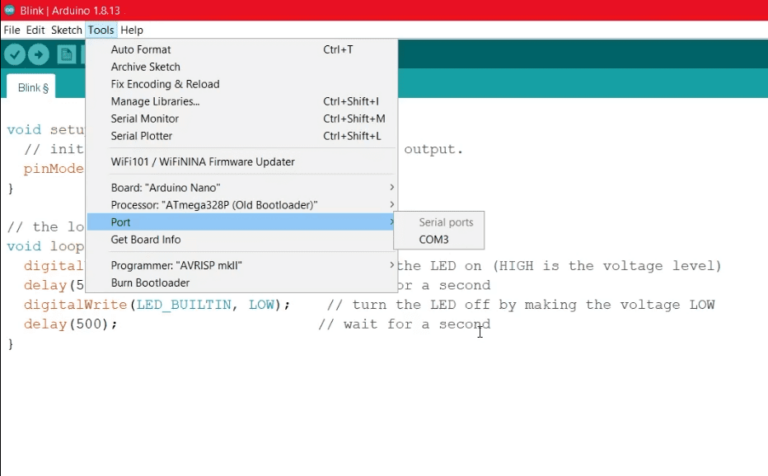Close the open Tools menu
This screenshot has height=476, width=768.
coord(101,30)
